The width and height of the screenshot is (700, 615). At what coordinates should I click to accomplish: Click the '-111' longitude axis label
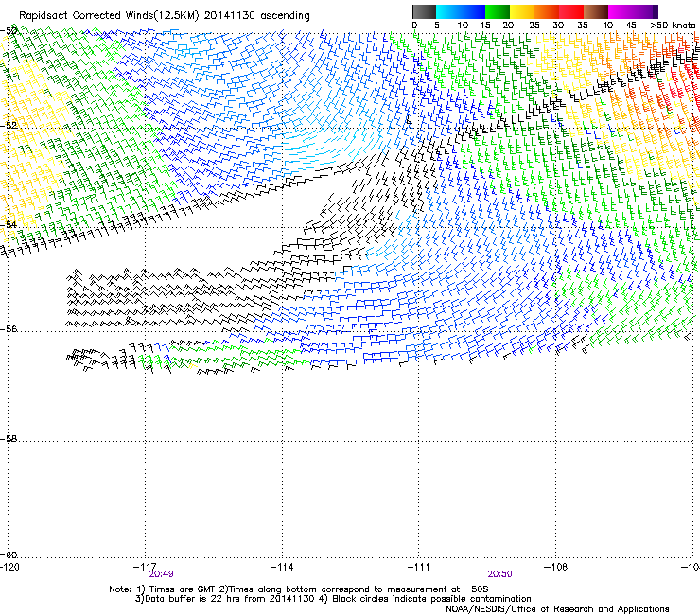[419, 567]
